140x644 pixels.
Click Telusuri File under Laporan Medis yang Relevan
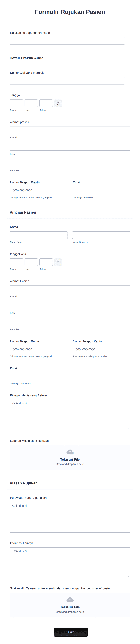[x=70, y=460]
